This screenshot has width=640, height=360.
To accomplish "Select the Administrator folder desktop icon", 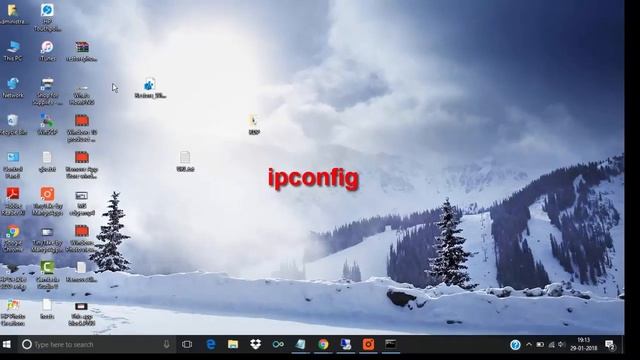I will pyautogui.click(x=13, y=14).
